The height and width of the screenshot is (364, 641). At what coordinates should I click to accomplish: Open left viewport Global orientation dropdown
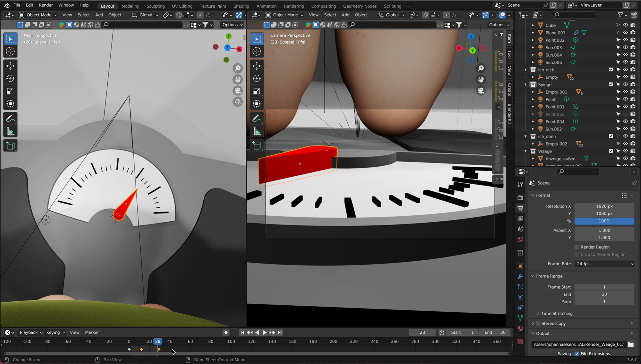tap(145, 15)
